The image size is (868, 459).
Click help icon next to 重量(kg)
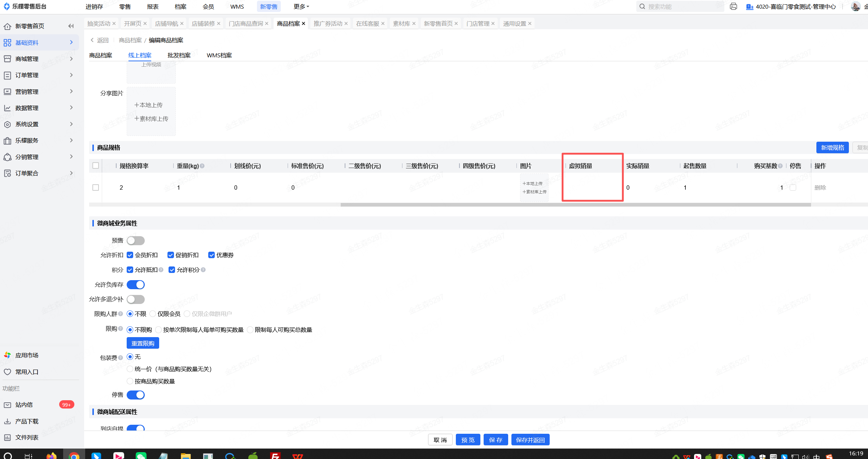point(202,166)
